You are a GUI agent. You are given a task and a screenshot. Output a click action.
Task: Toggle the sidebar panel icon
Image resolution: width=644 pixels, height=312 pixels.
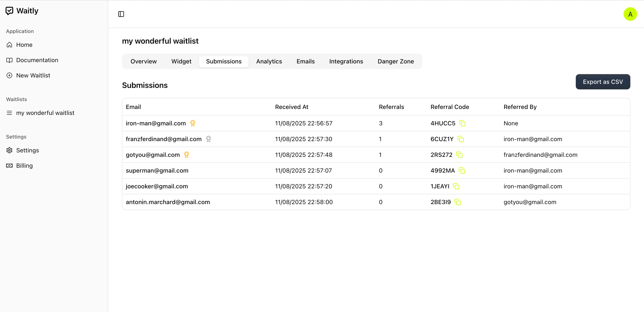coord(121,14)
